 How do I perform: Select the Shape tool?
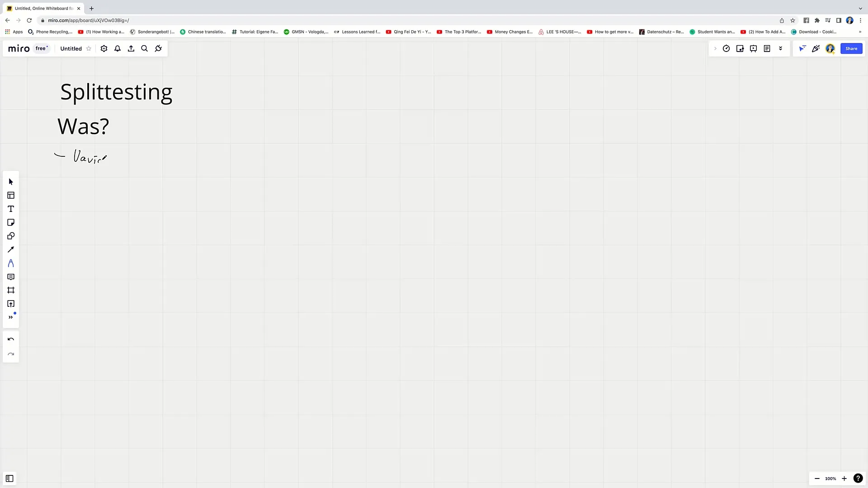pyautogui.click(x=11, y=236)
